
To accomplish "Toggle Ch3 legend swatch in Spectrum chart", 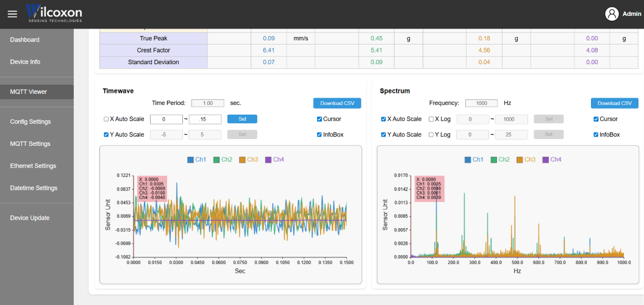I will (520, 160).
